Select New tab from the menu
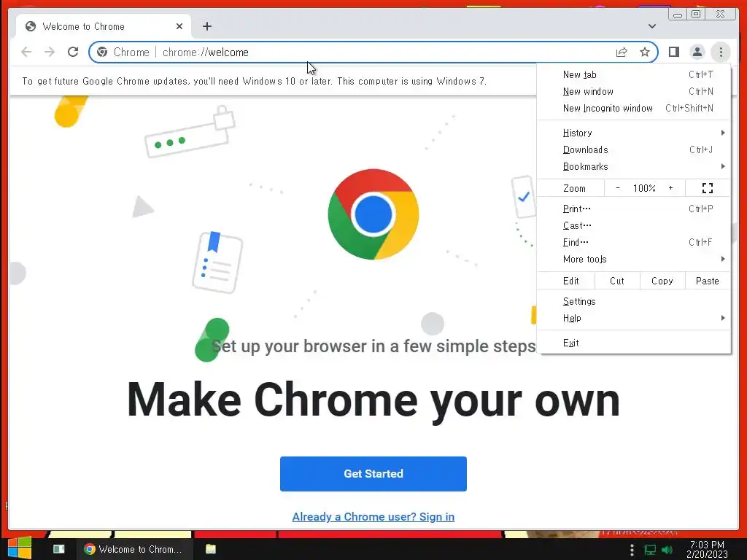The height and width of the screenshot is (560, 747). pyautogui.click(x=634, y=75)
